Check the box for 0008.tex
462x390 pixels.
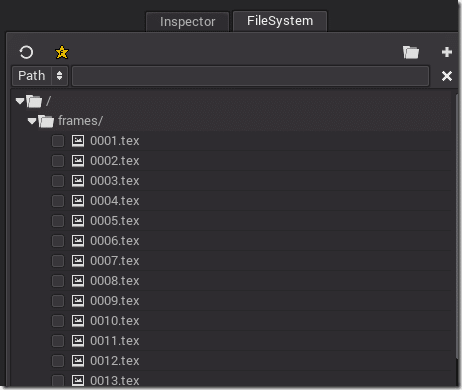(58, 281)
